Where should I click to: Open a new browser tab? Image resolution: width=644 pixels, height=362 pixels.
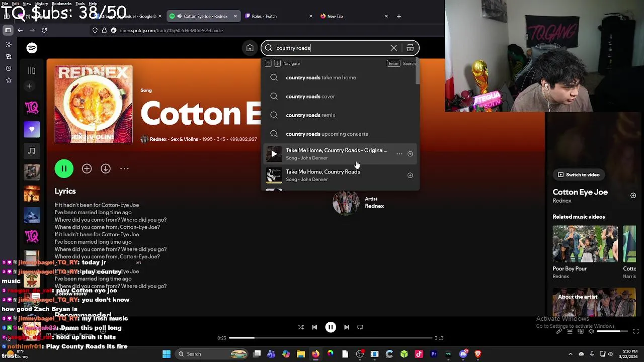tap(399, 16)
